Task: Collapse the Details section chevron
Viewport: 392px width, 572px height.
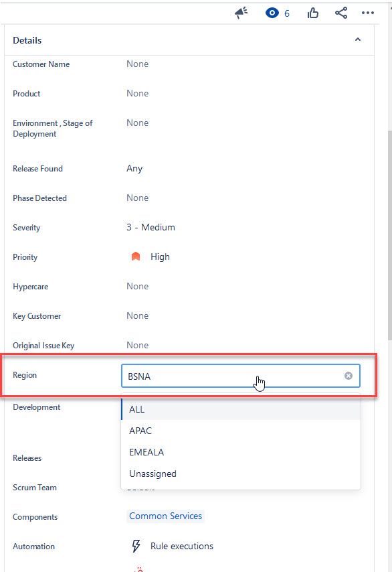Action: 358,40
